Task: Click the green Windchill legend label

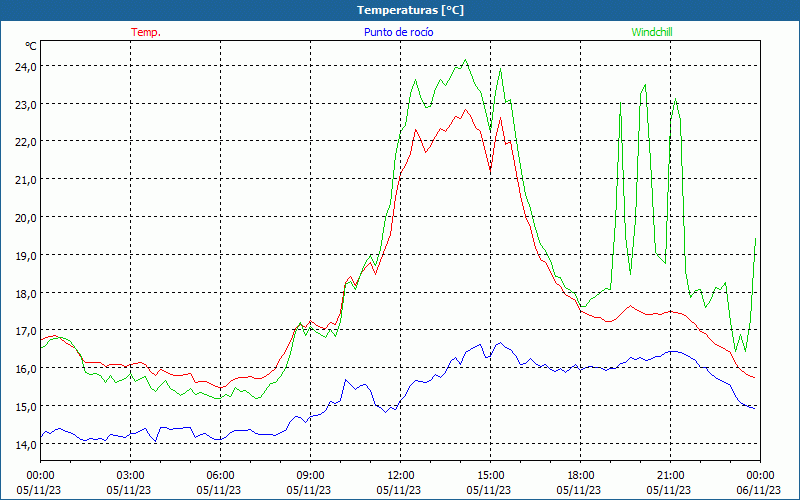Action: [x=652, y=32]
